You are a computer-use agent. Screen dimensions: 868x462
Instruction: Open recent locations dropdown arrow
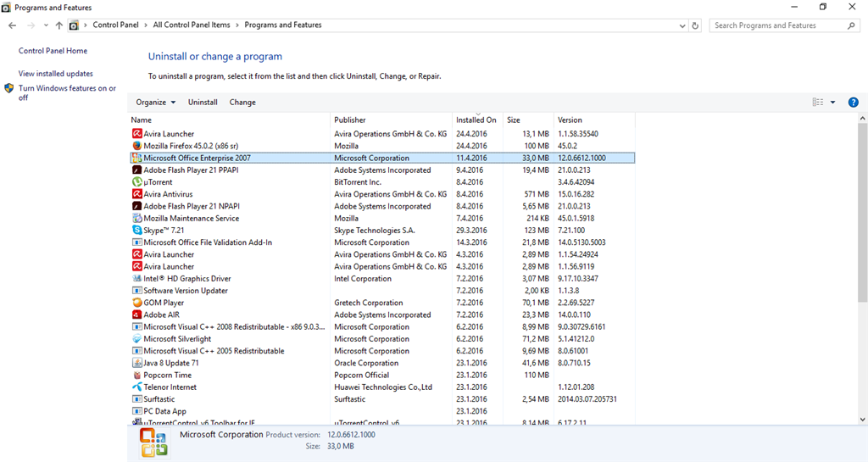46,25
